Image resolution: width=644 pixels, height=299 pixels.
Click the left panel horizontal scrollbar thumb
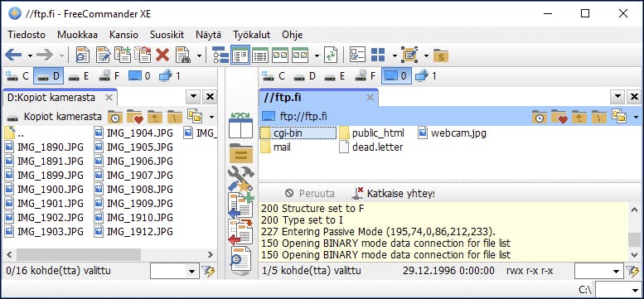(79, 255)
